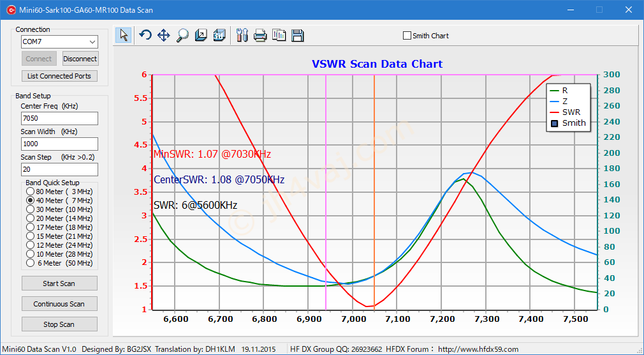Viewport: 644px width, 355px height.
Task: Click the http://www.hfdx59.com status text
Action: click(x=478, y=349)
